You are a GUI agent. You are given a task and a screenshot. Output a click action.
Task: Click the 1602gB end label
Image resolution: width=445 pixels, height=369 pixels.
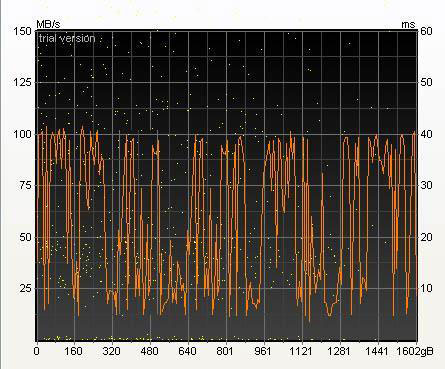coord(415,352)
